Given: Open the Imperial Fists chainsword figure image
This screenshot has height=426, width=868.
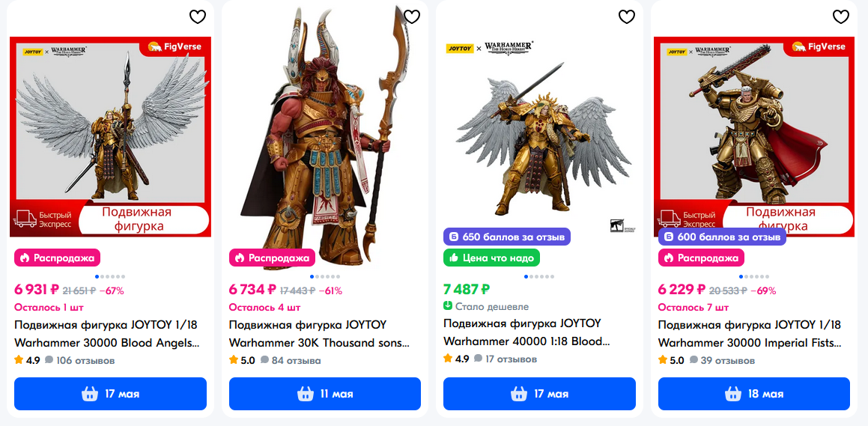Looking at the screenshot, I should [x=754, y=137].
